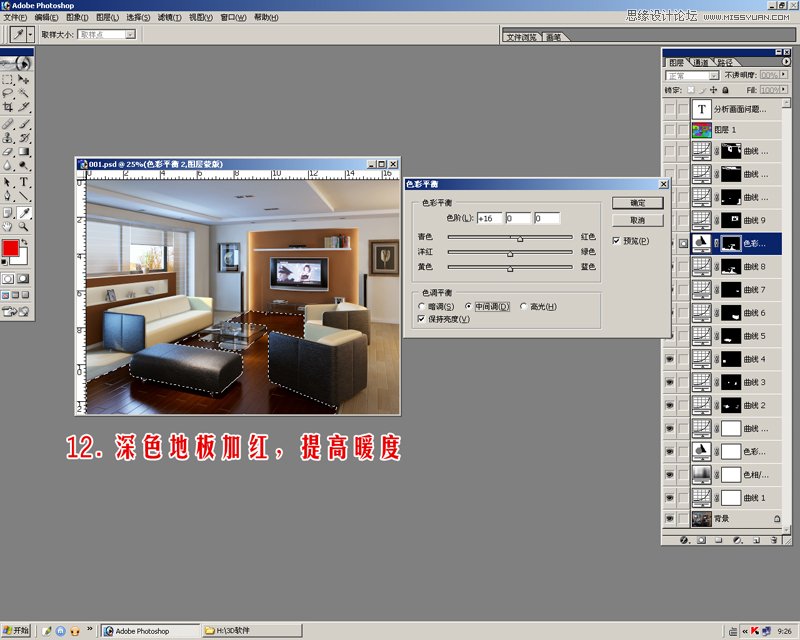Open the Filter (滤镜) menu

[169, 17]
